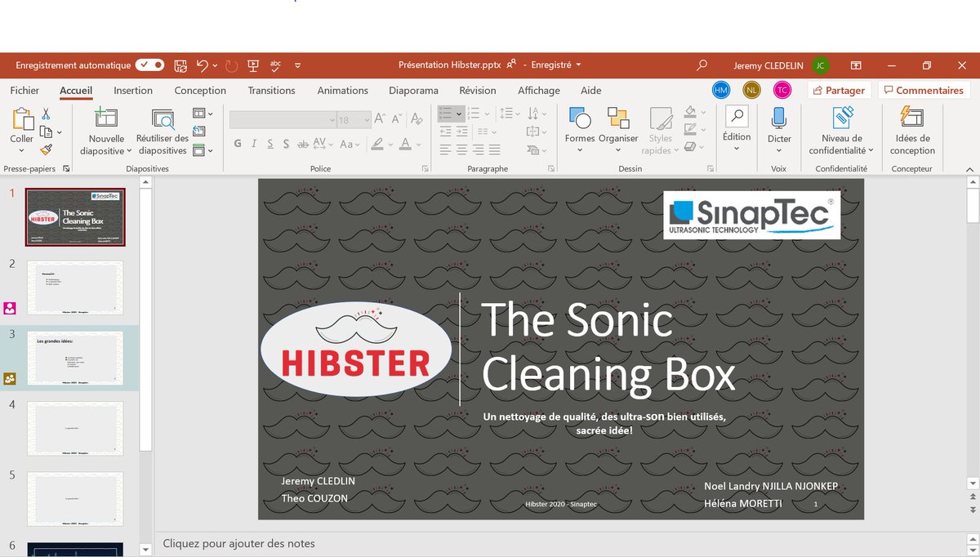The image size is (980, 557).
Task: Open the slide layout dropdown
Action: [203, 114]
